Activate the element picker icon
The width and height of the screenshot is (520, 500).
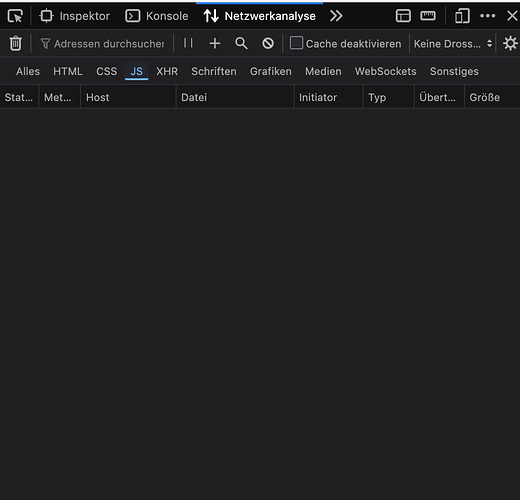pyautogui.click(x=15, y=16)
